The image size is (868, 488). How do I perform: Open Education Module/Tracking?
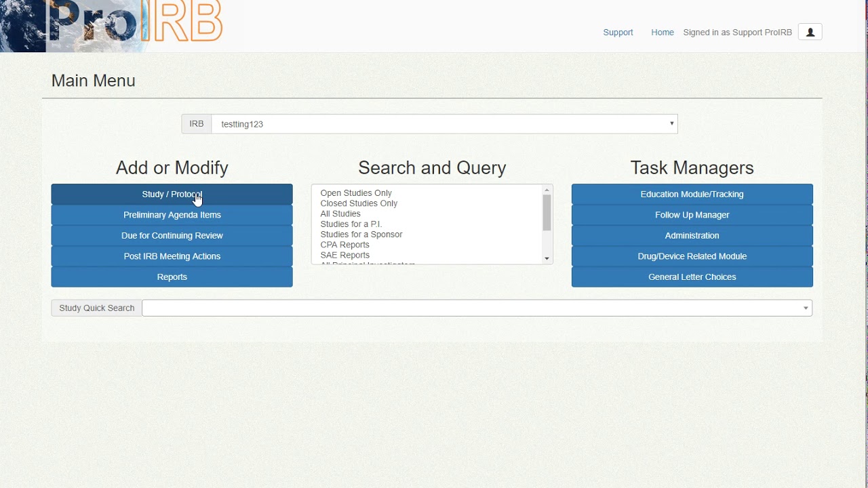pyautogui.click(x=692, y=195)
